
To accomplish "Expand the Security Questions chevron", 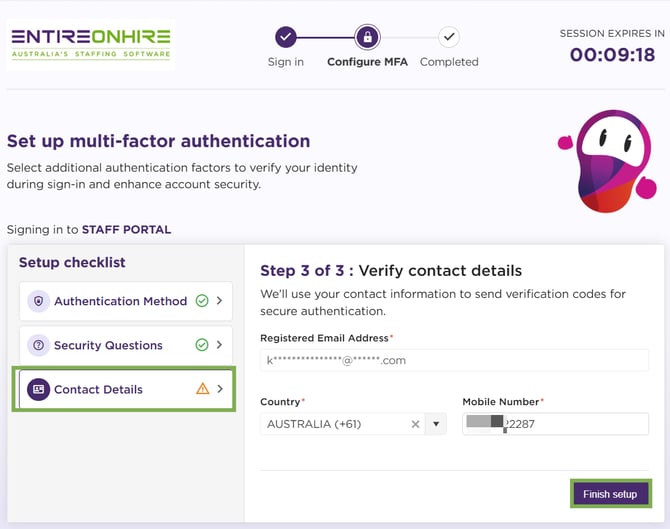I will point(220,345).
